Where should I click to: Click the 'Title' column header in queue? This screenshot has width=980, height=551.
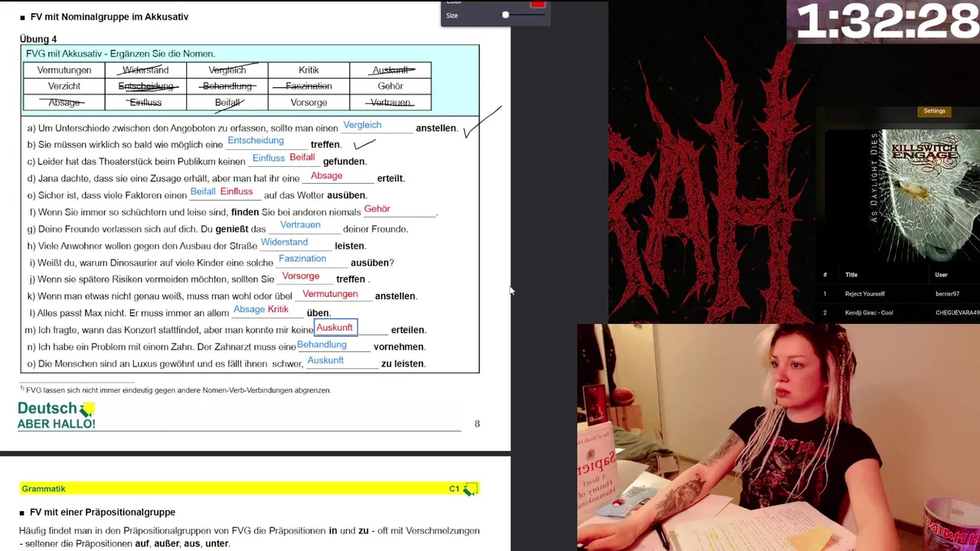[x=851, y=275]
